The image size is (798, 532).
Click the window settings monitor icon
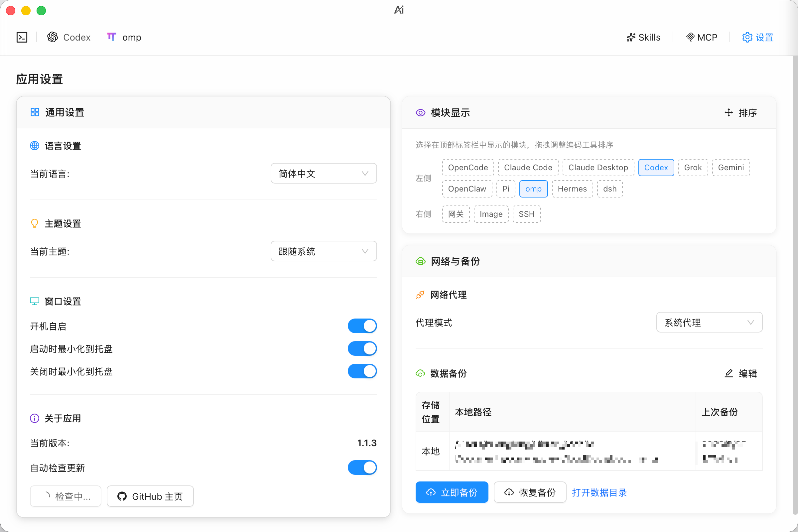35,301
